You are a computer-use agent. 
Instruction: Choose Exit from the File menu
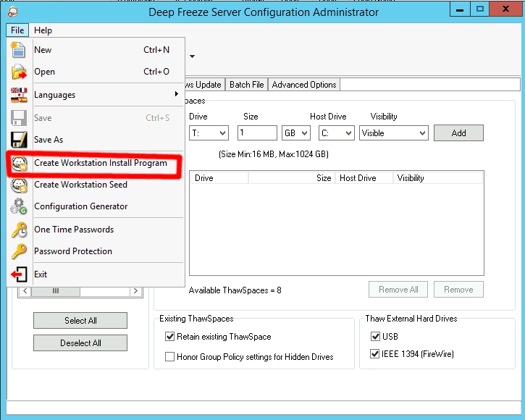pos(96,274)
